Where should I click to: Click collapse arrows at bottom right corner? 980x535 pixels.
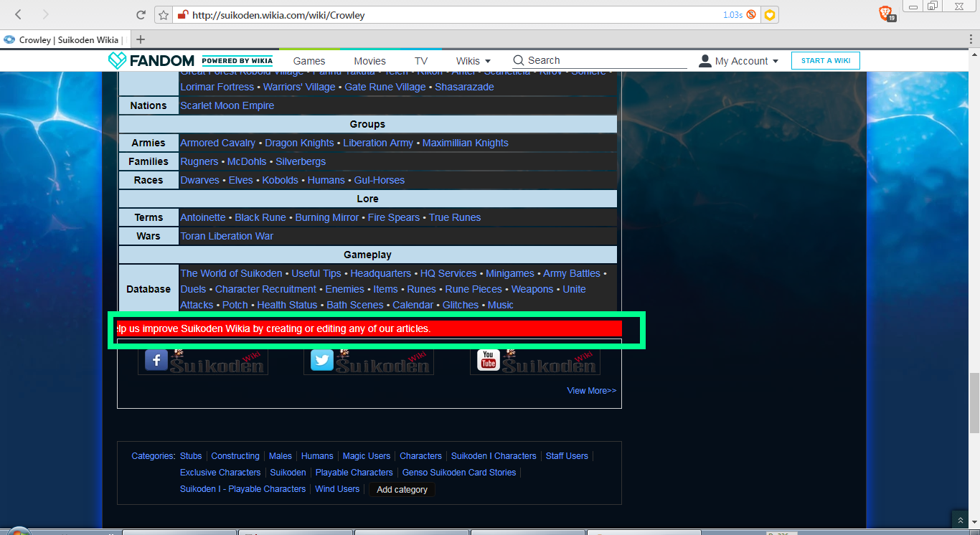pyautogui.click(x=960, y=520)
